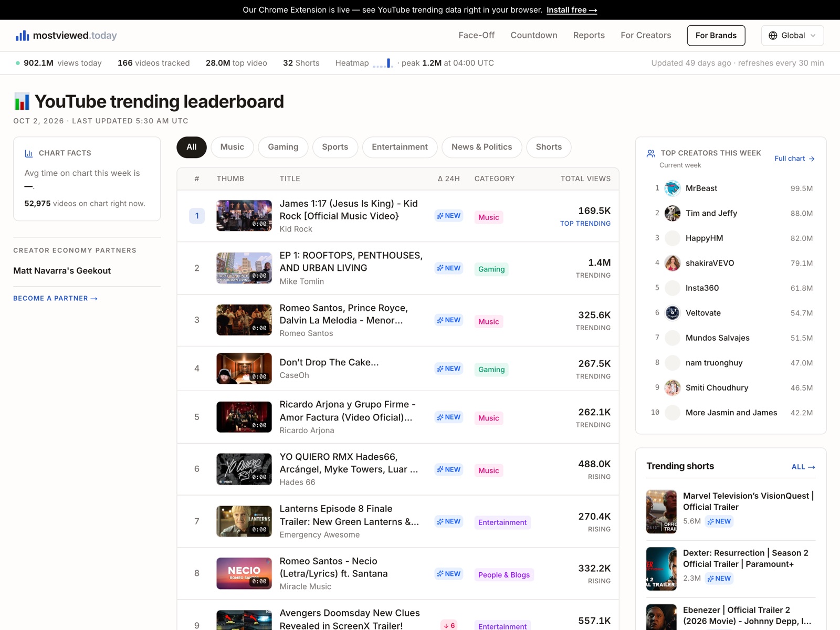
Task: Open Veltovate avatar
Action: tap(673, 313)
